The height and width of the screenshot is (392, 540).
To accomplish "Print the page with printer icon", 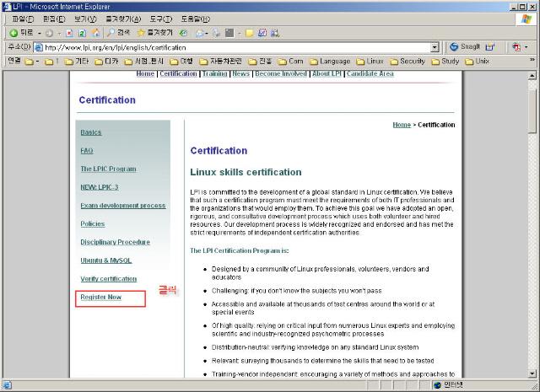I will click(x=216, y=33).
